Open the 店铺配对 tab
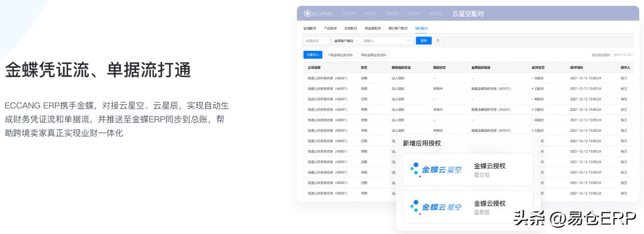The width and height of the screenshot is (644, 234). (x=309, y=29)
